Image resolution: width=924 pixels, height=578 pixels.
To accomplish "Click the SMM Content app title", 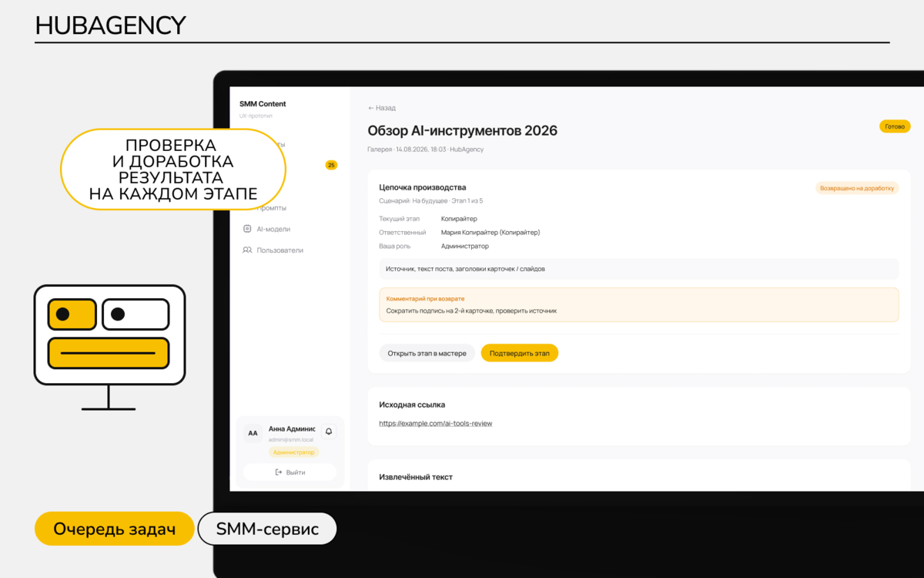I will pyautogui.click(x=263, y=103).
